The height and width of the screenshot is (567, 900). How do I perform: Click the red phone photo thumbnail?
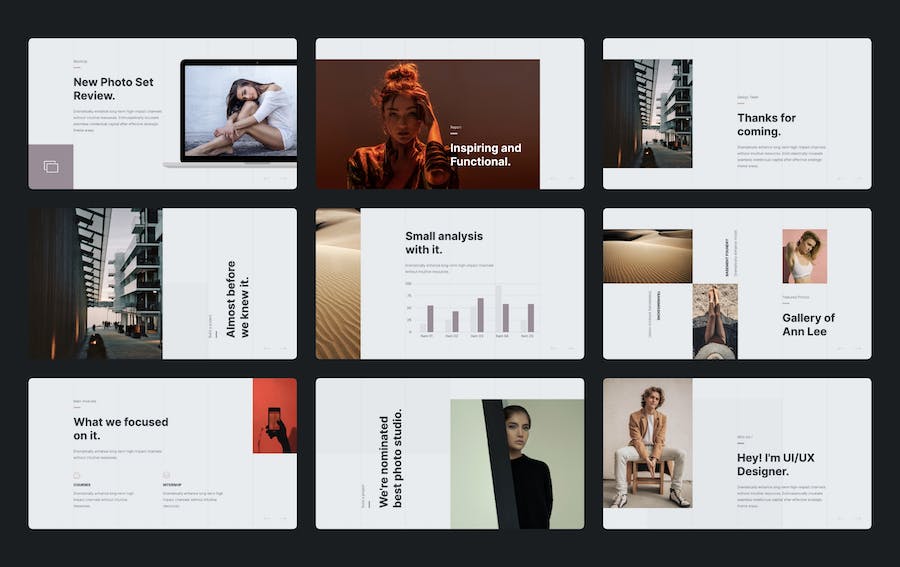pos(274,415)
